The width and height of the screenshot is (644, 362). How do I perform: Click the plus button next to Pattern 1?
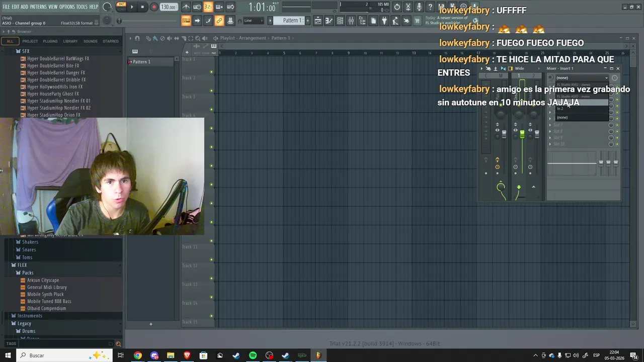[x=307, y=21]
